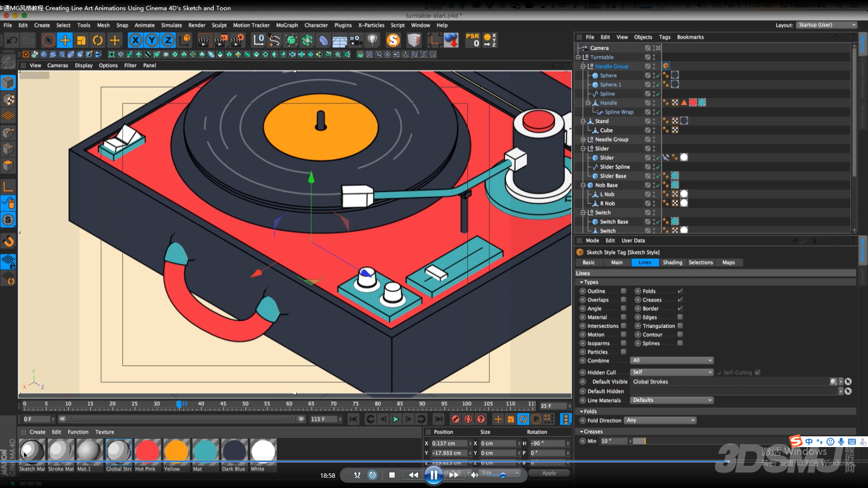Click the Go to end icon
The width and height of the screenshot is (868, 488).
click(439, 419)
